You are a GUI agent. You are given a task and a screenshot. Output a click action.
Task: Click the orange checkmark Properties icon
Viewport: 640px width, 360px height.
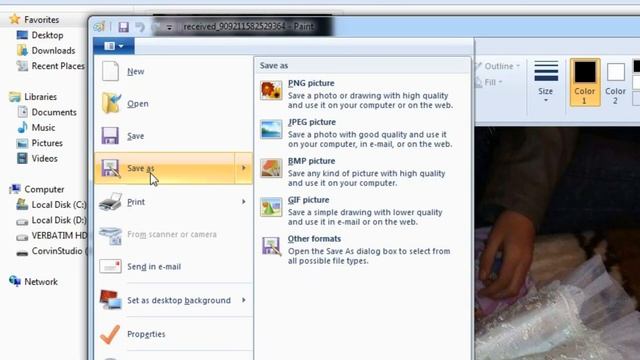(110, 334)
